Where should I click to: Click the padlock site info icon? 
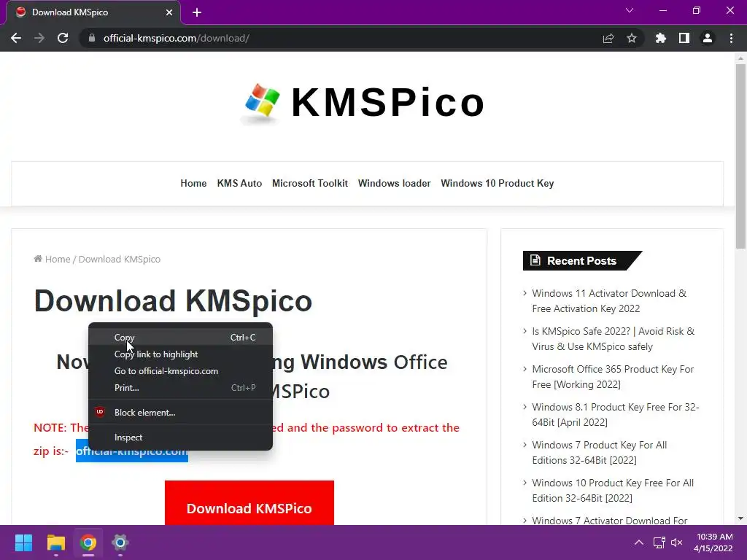click(92, 38)
